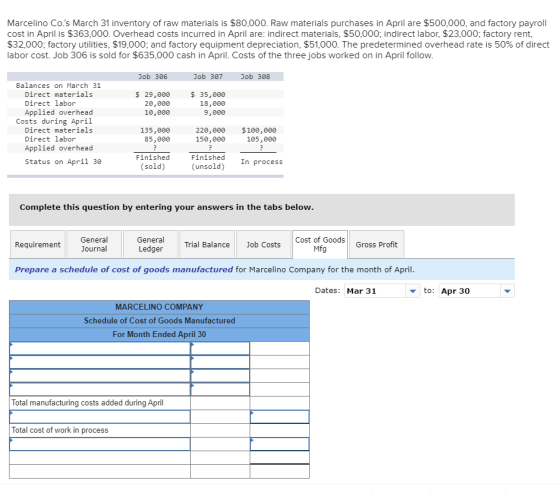Click the '$100,000' Job 308 materials value
This screenshot has height=494, width=560.
coord(259,130)
